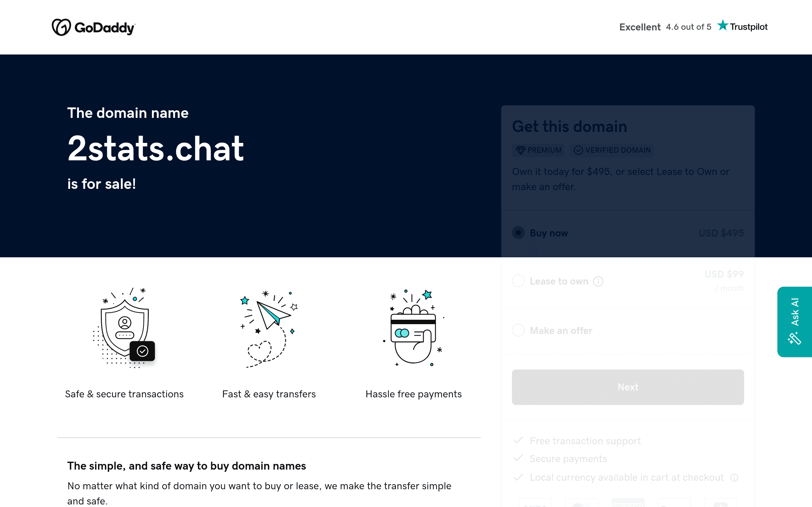Click the secure transactions shield illustration

[124, 327]
